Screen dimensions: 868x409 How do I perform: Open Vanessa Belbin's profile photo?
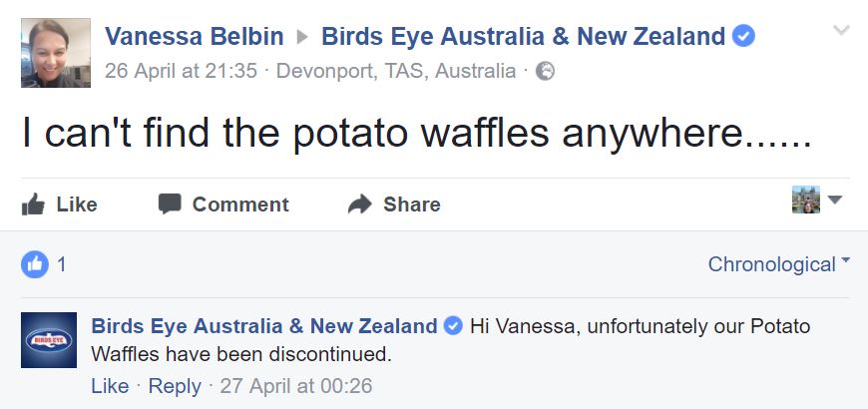coord(55,53)
